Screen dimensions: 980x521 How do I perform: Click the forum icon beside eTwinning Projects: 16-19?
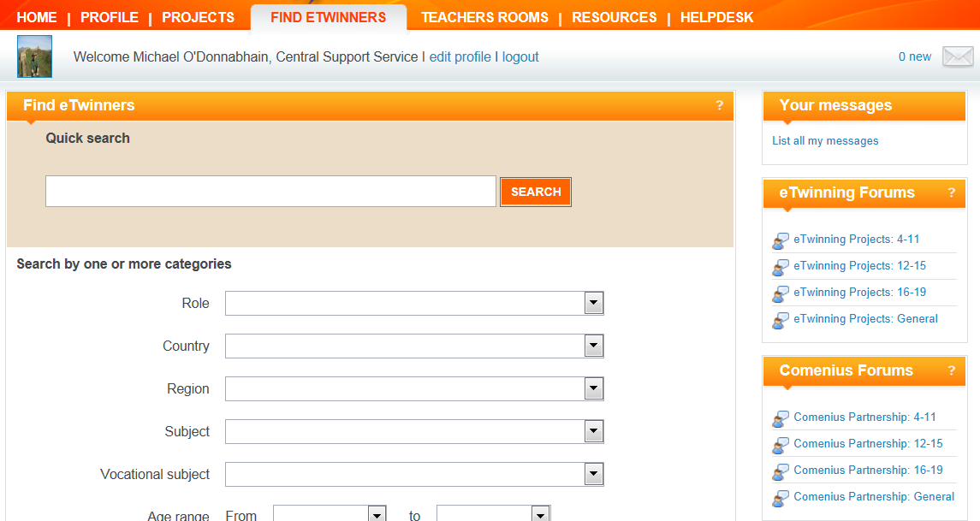pos(781,293)
